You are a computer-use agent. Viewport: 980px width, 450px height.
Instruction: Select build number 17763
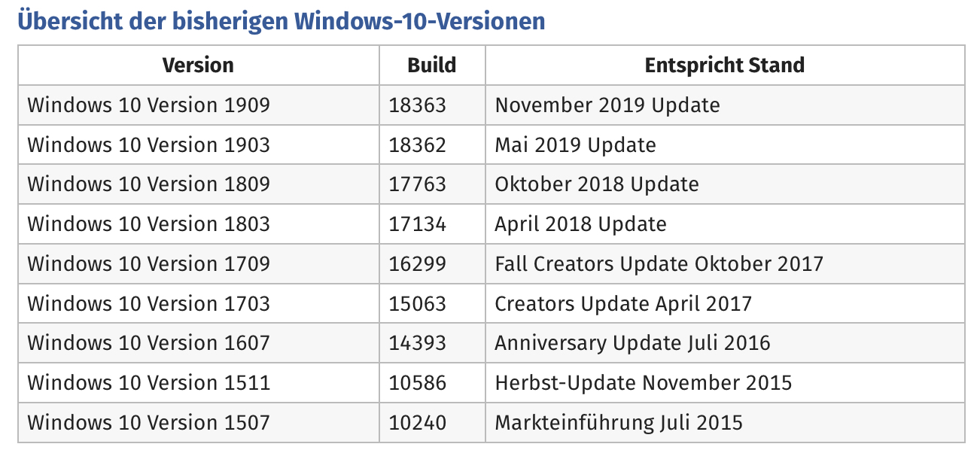418,184
